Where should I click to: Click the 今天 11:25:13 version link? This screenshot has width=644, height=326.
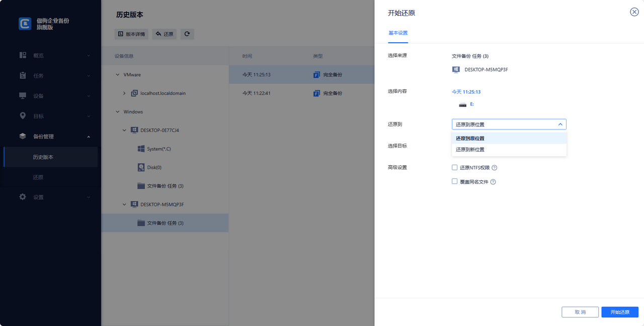(466, 92)
